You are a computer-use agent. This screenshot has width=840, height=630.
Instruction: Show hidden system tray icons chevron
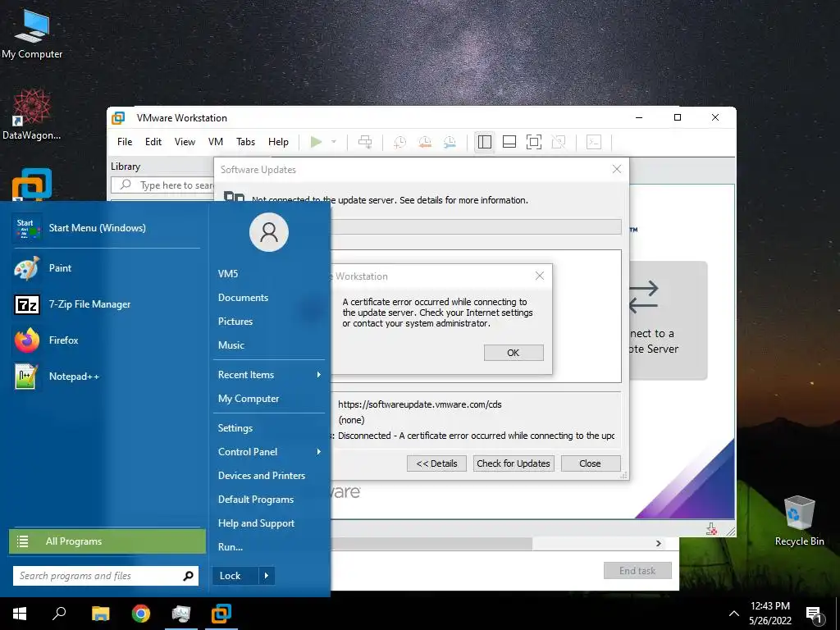click(734, 614)
